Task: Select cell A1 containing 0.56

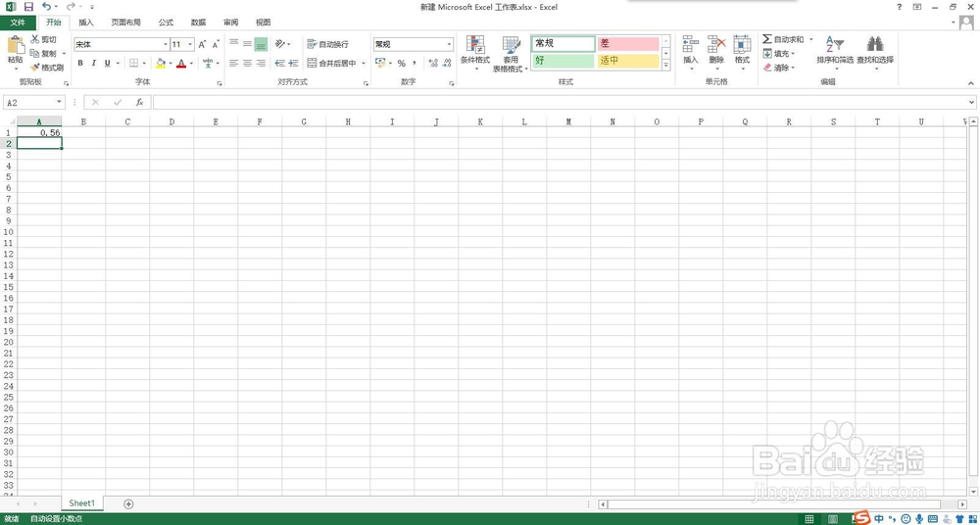Action: click(x=39, y=132)
